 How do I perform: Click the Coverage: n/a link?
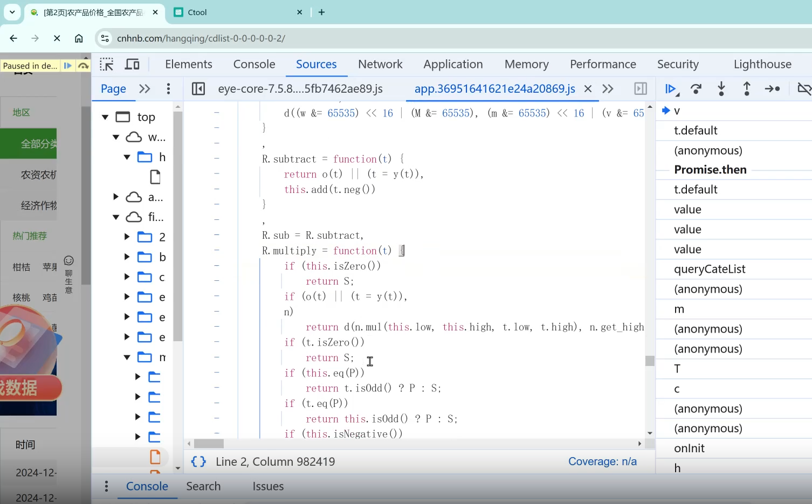(602, 461)
